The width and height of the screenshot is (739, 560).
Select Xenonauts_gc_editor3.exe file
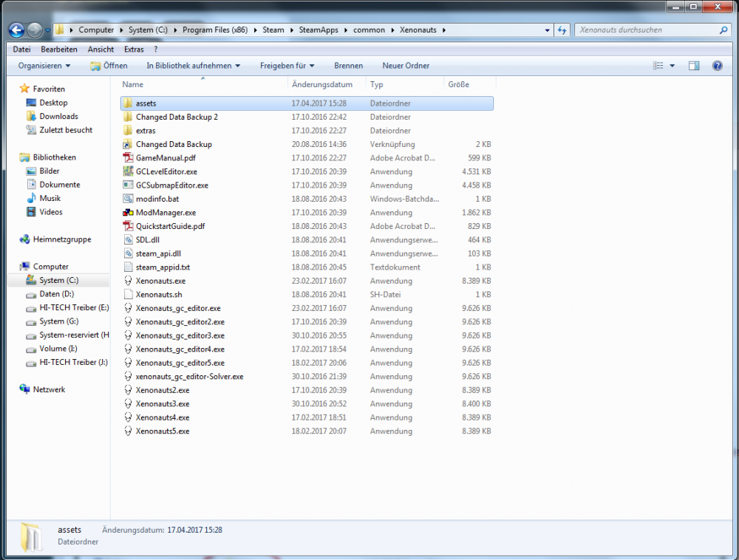pos(307,335)
